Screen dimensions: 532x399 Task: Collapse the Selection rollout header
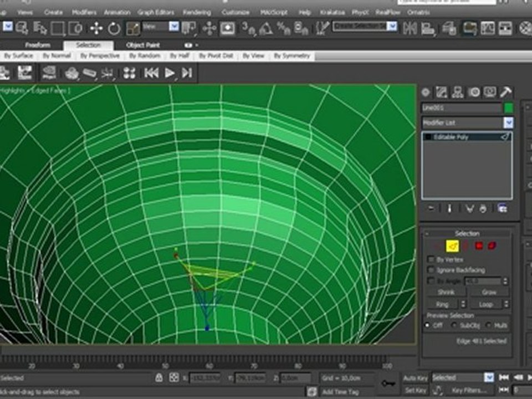coord(467,233)
